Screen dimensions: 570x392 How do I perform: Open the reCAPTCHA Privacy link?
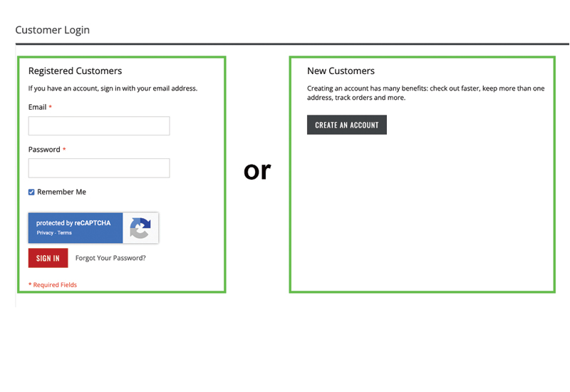[x=45, y=233]
